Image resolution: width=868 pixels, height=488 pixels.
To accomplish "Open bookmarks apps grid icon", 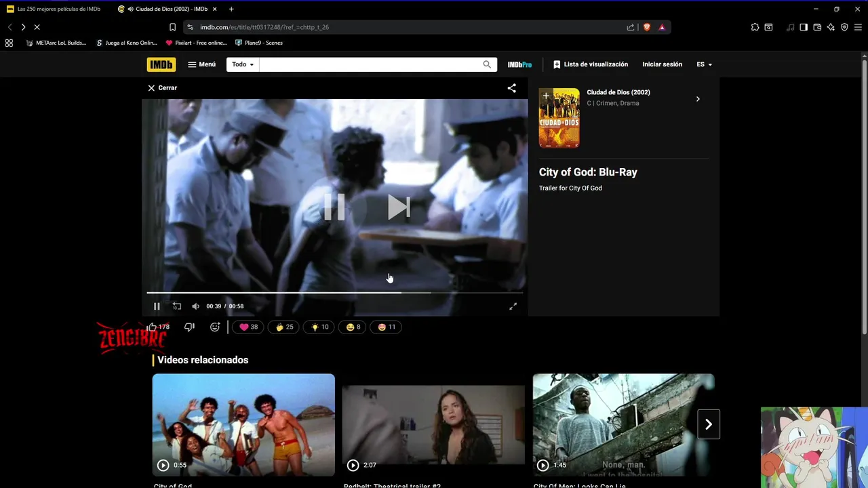I will [9, 43].
